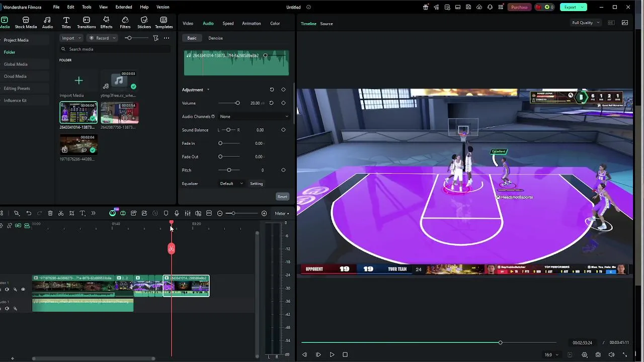Viewport: 644px width, 362px height.
Task: Open the Audio library tab
Action: point(47,23)
